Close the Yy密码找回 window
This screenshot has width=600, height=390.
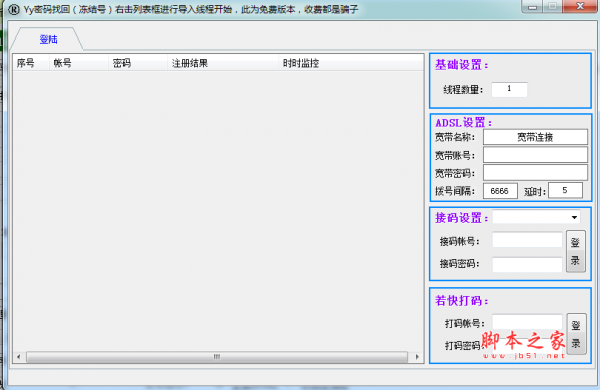(x=580, y=7)
